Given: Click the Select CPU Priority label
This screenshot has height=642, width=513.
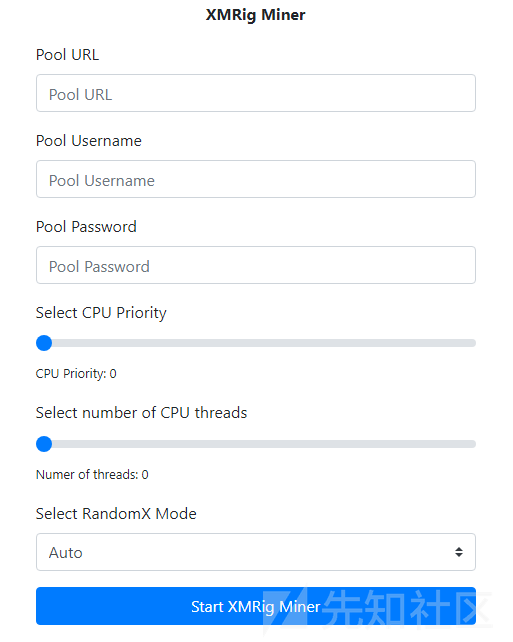Looking at the screenshot, I should click(101, 313).
